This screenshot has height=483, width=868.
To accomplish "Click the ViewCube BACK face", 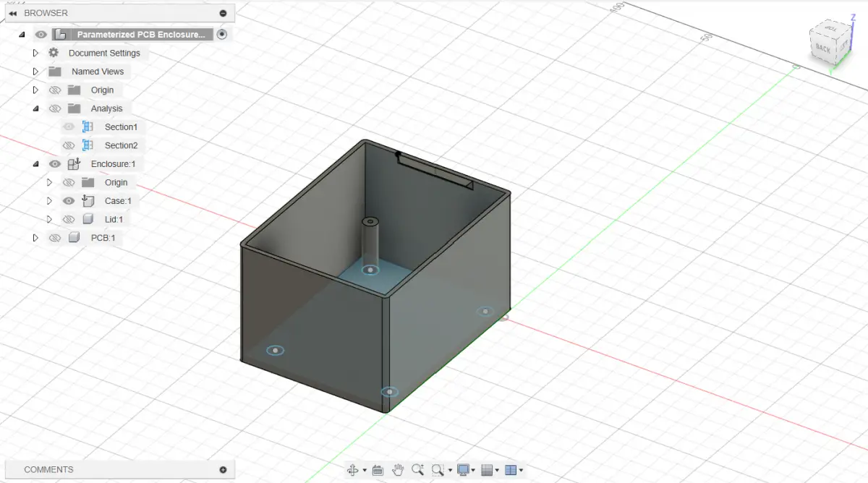I will [823, 48].
